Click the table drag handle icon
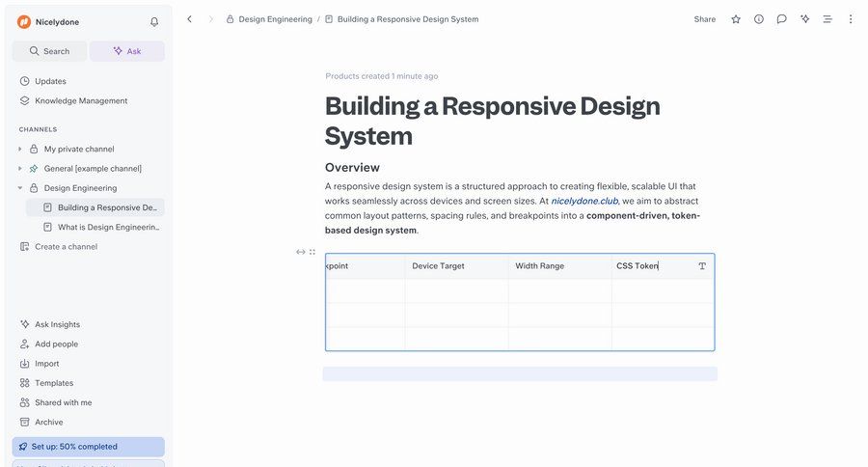This screenshot has width=868, height=467. point(312,252)
